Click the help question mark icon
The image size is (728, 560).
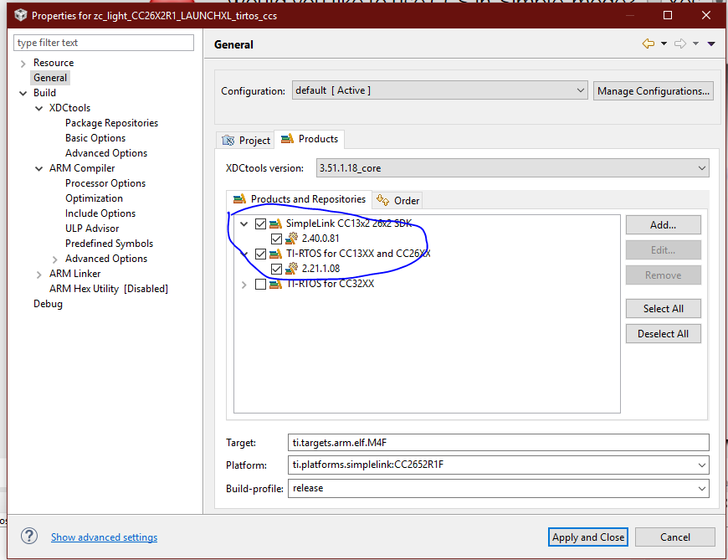coord(28,537)
